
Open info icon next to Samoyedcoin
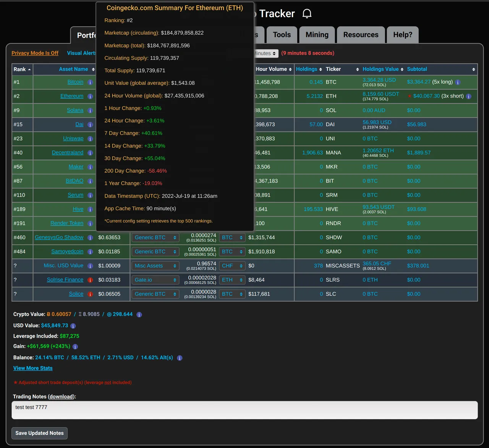coord(90,252)
